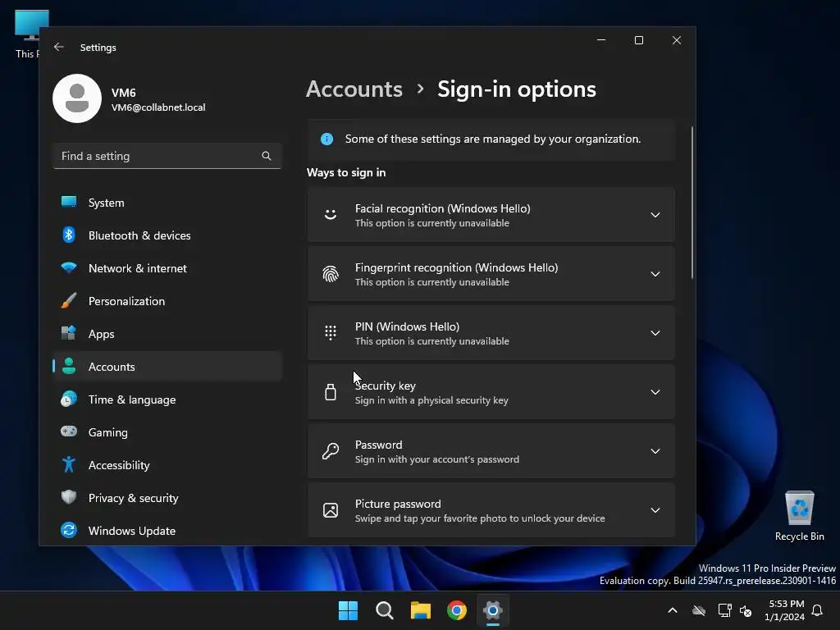Viewport: 840px width, 630px height.
Task: Open Accessibility settings category
Action: [x=167, y=465]
